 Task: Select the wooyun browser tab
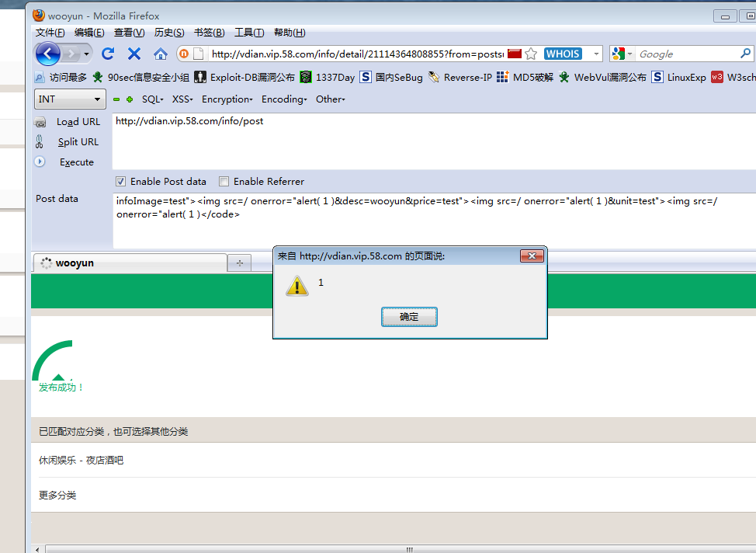point(130,263)
